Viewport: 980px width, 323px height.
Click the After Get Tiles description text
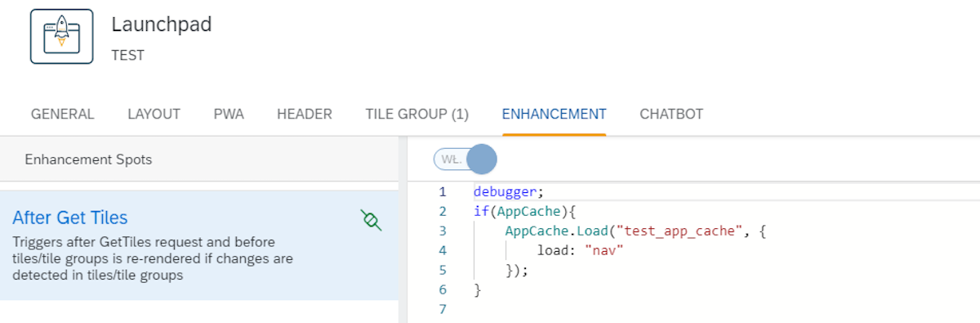point(153,258)
